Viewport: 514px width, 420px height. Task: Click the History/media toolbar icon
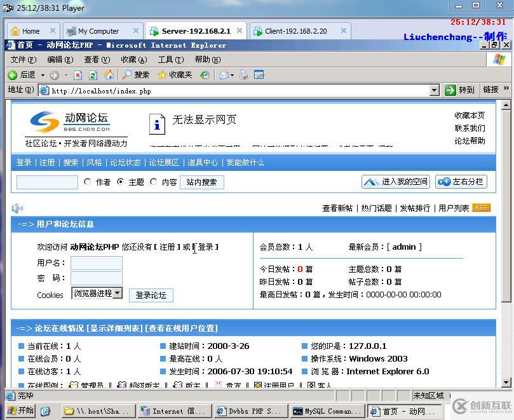point(205,76)
